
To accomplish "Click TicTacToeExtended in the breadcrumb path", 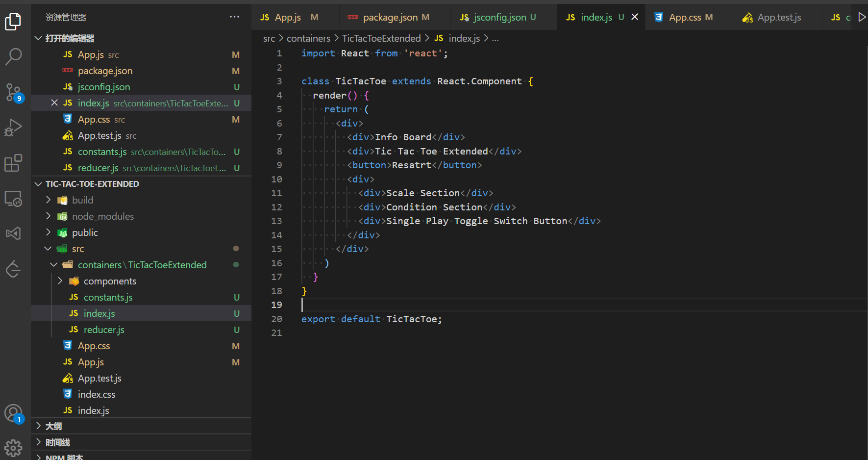I will (x=381, y=38).
